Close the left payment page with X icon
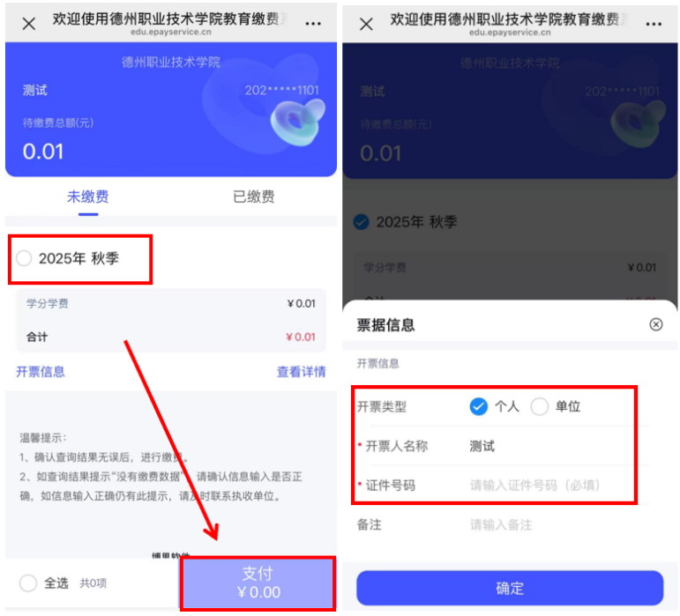The image size is (680, 616). coord(28,24)
